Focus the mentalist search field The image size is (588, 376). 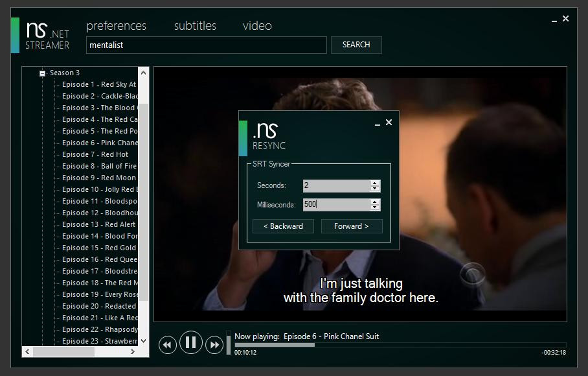[206, 45]
